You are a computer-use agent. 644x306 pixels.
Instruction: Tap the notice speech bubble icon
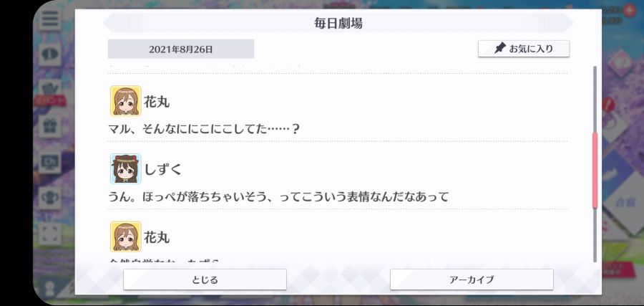[50, 54]
